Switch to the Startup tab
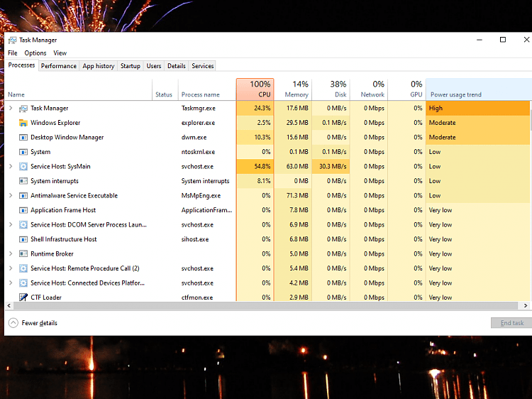 (131, 66)
